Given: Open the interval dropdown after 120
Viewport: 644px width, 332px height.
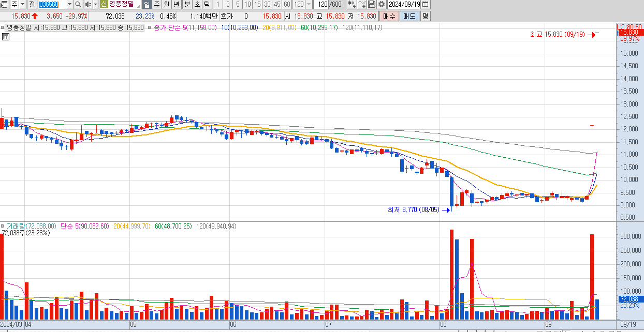Looking at the screenshot, I should point(309,4).
